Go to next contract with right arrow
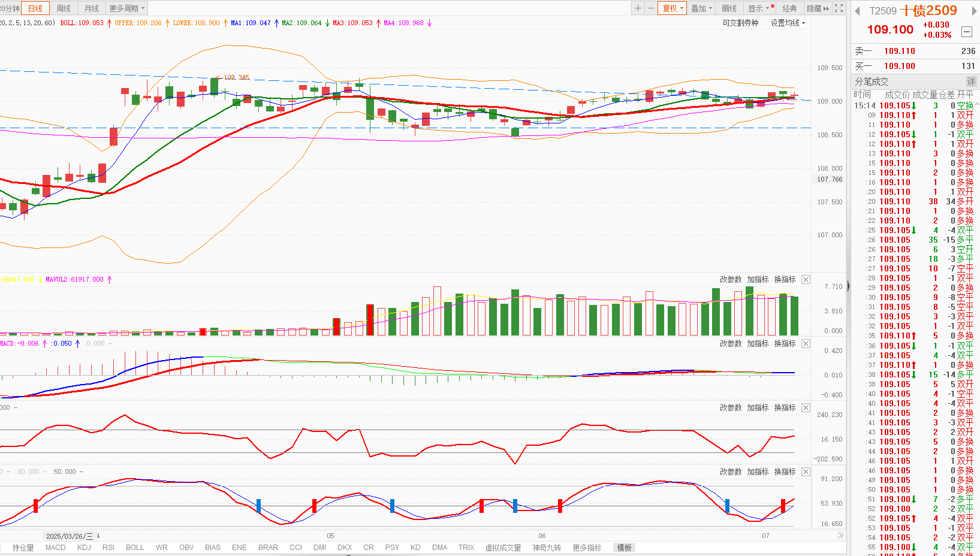 (x=975, y=11)
